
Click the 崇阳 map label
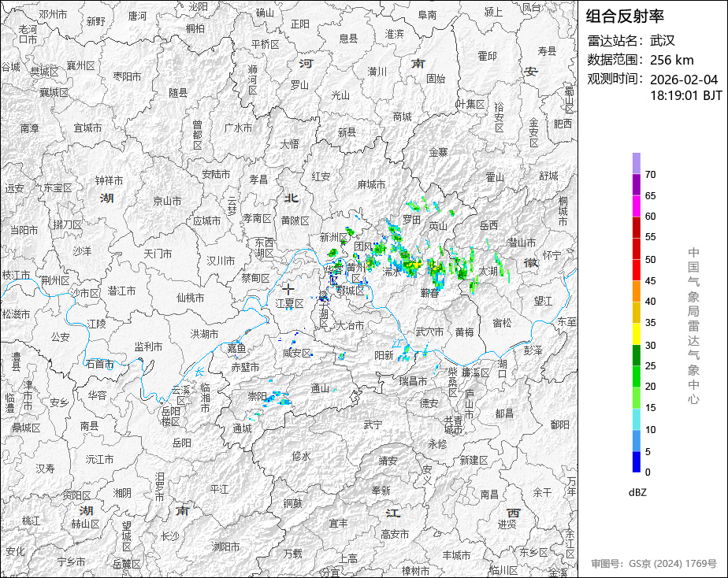(x=257, y=396)
